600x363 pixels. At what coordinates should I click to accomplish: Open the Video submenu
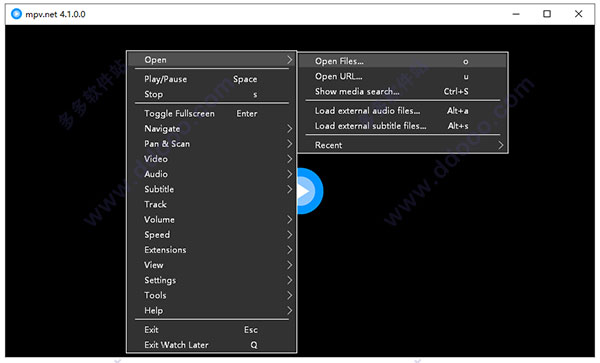point(211,159)
